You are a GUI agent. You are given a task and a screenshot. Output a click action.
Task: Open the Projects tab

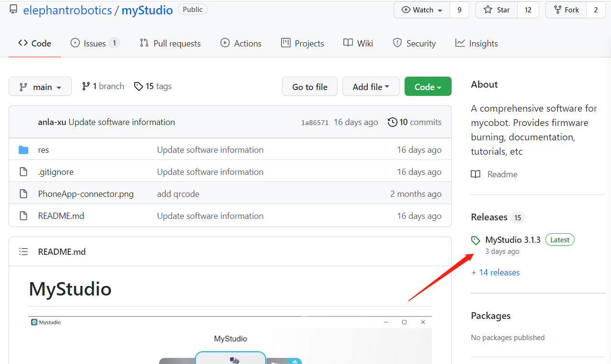(x=303, y=44)
